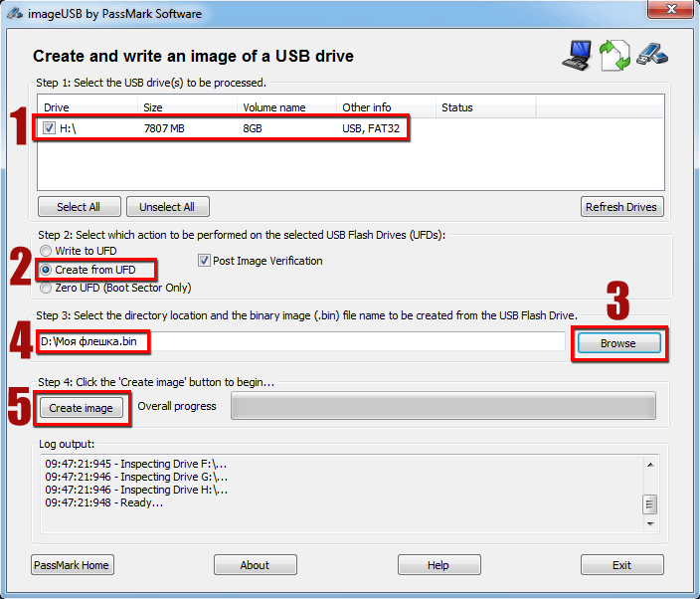Image resolution: width=700 pixels, height=599 pixels.
Task: Select the Write to UFD option
Action: 45,251
